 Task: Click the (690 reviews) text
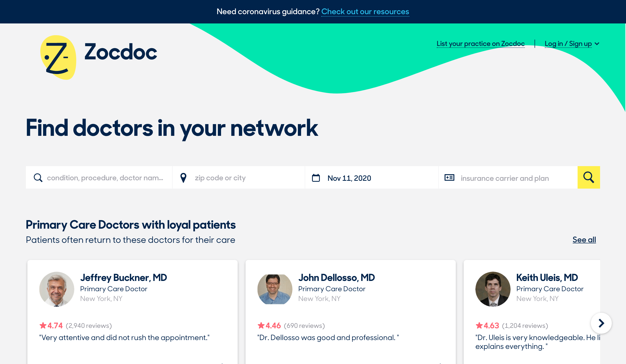point(304,326)
